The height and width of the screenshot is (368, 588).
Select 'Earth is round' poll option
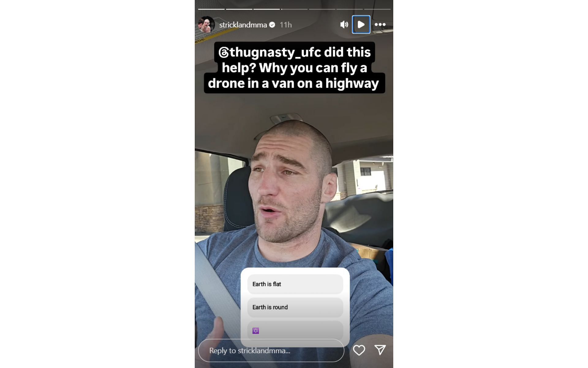click(296, 307)
